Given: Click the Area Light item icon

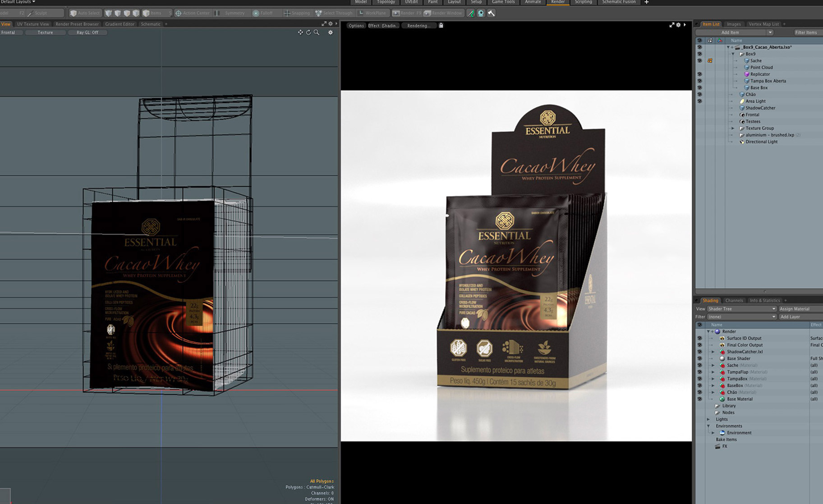Looking at the screenshot, I should (x=742, y=101).
